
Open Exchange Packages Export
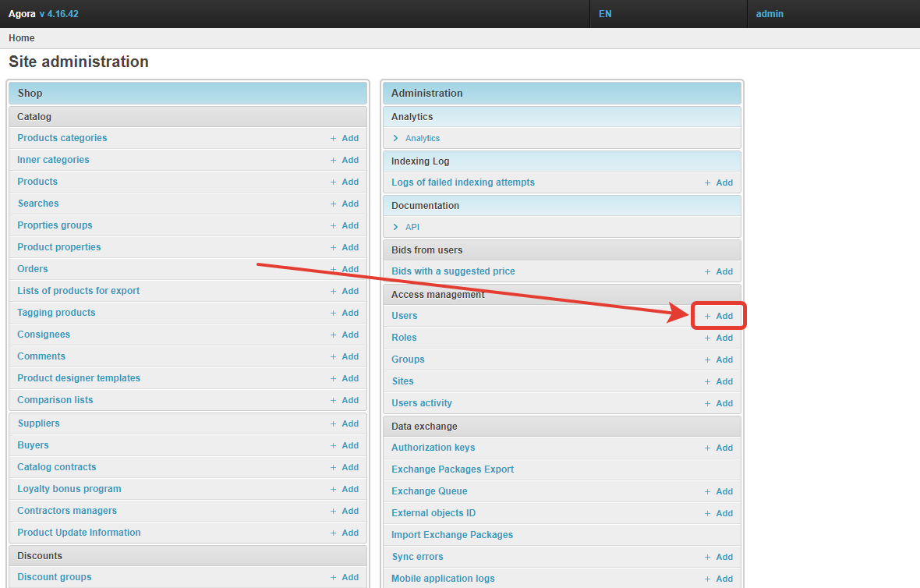coord(452,469)
